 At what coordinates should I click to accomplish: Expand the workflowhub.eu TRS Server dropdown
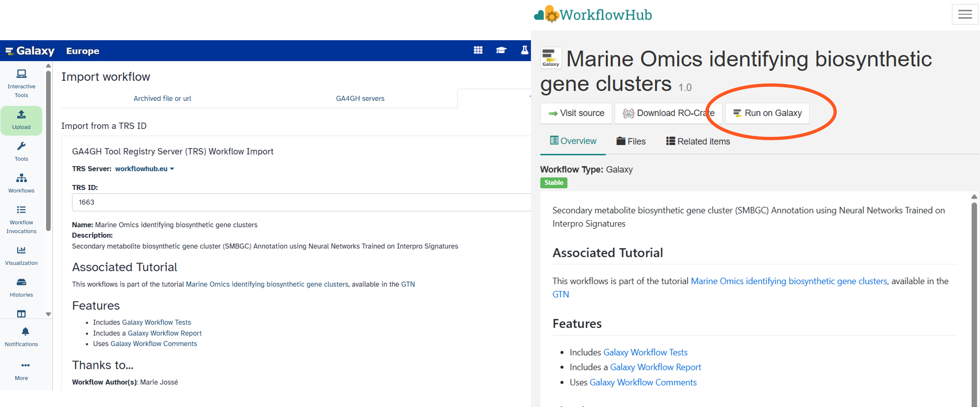(x=145, y=169)
